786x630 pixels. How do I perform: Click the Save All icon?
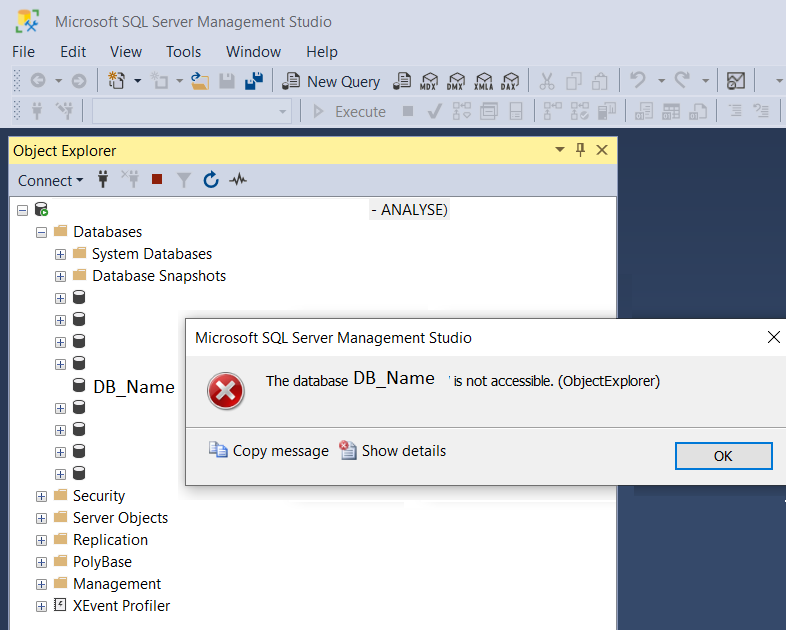pyautogui.click(x=254, y=81)
